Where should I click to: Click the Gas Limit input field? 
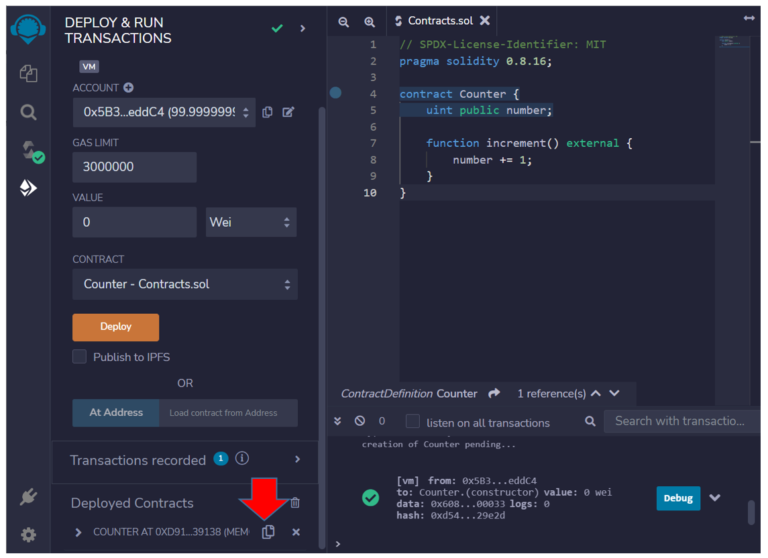(x=134, y=167)
